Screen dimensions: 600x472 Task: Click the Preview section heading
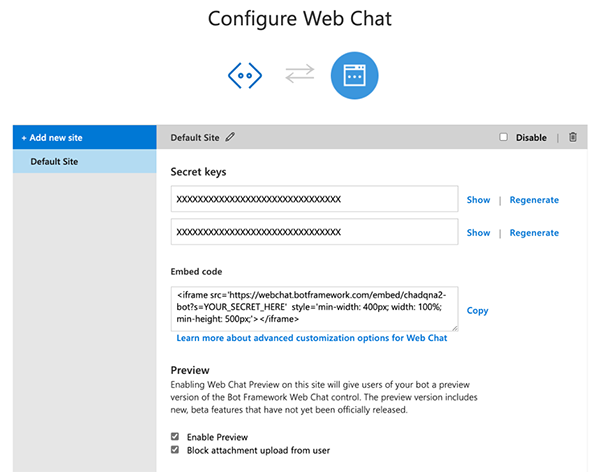click(190, 370)
